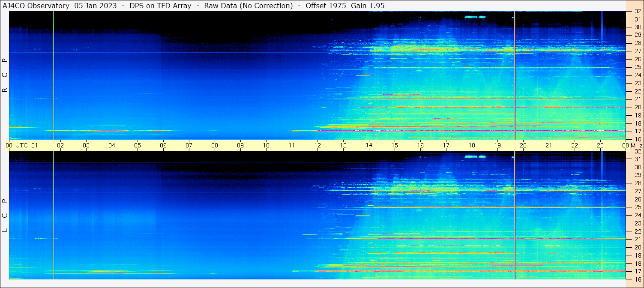The height and width of the screenshot is (288, 644).
Task: Click the 25 MHz tick label in LCP panel
Action: 638,207
